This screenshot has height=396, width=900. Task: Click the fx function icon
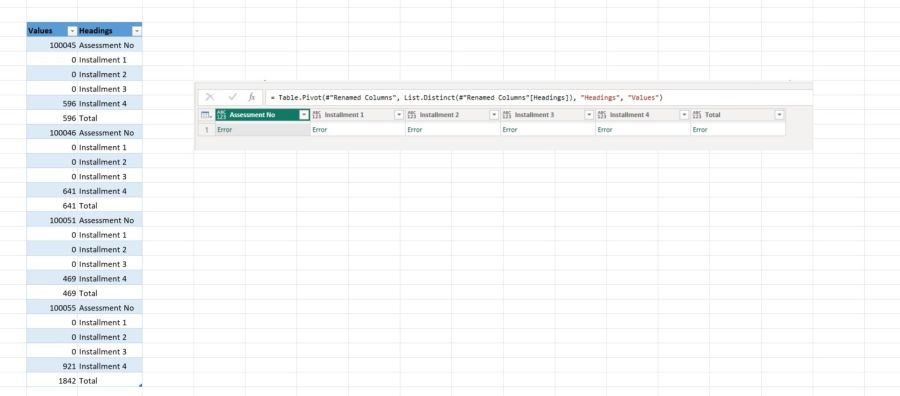[x=251, y=98]
